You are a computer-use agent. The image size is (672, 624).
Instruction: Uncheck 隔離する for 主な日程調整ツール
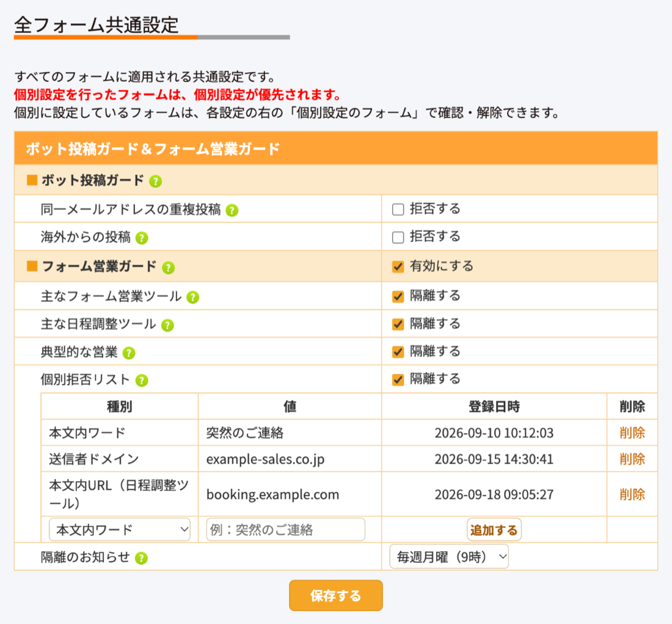coord(398,324)
